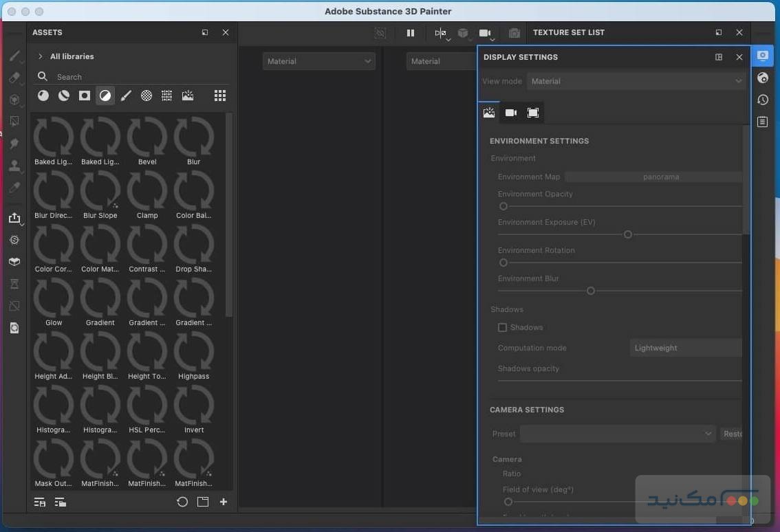This screenshot has width=780, height=532.
Task: Switch to the Camera settings tab
Action: pos(511,112)
